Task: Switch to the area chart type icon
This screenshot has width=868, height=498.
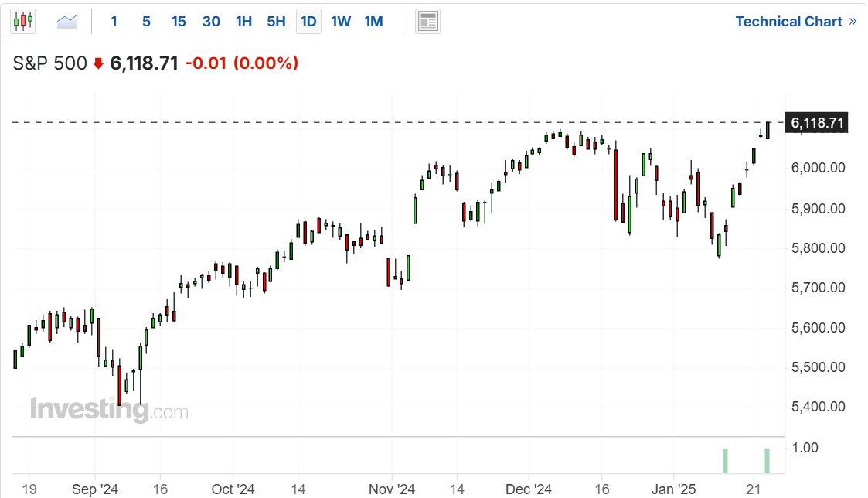Action: coord(67,22)
